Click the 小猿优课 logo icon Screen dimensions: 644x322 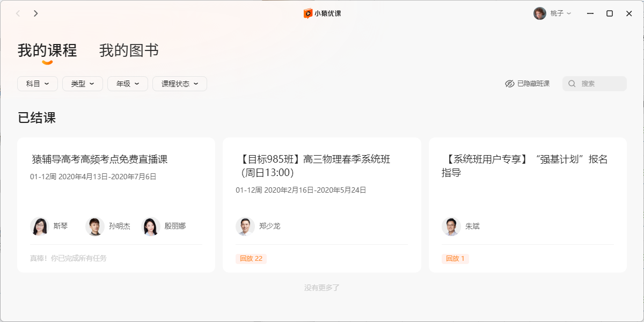tap(308, 13)
